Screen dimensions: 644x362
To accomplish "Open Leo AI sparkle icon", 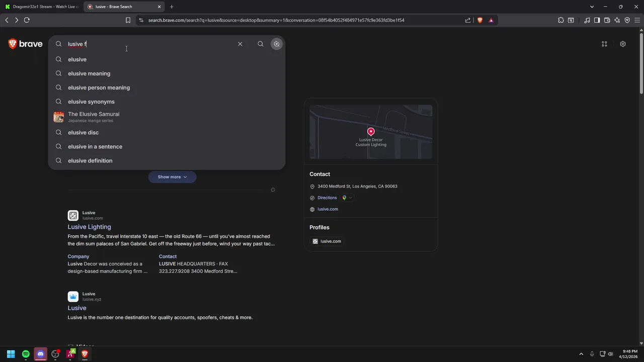I will click(617, 20).
